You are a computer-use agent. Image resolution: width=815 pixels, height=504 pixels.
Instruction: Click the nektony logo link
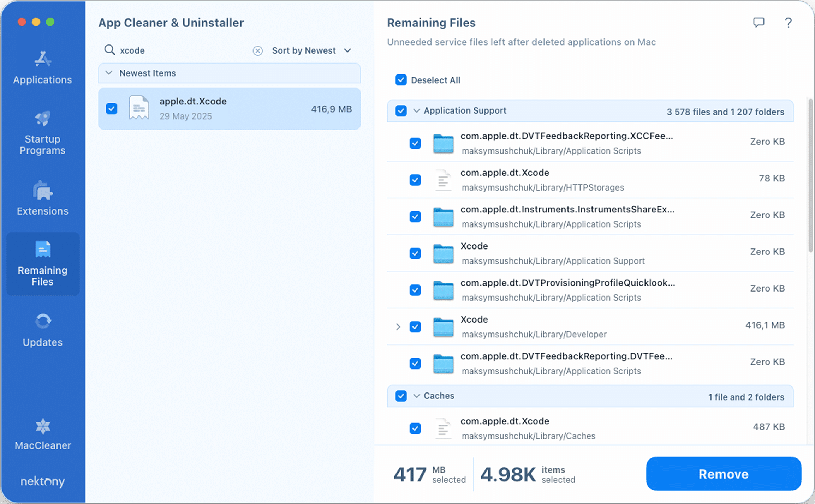pos(42,481)
